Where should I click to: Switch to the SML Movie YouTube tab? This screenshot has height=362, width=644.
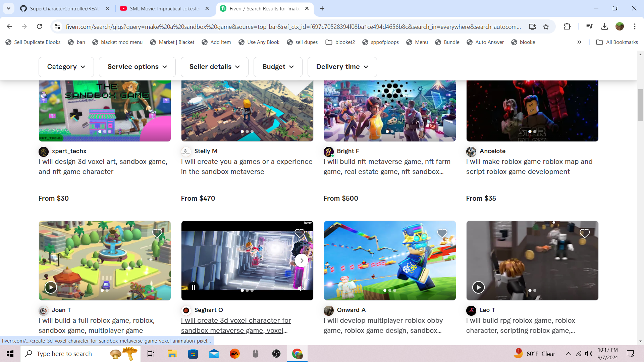tap(164, 8)
